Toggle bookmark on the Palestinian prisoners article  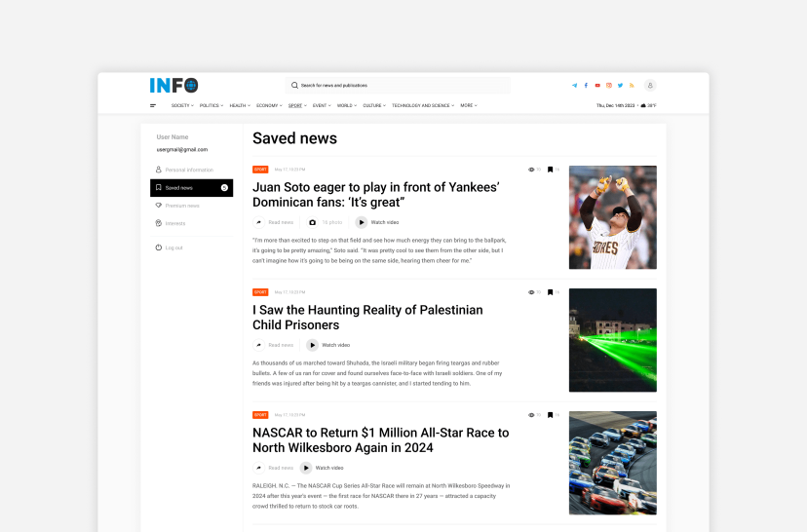click(x=550, y=292)
